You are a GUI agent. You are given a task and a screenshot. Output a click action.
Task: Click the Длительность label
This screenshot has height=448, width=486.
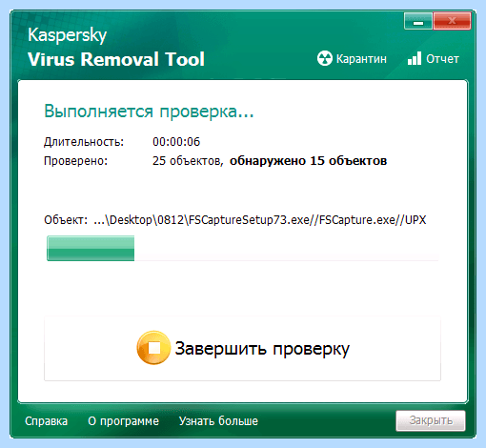(84, 142)
